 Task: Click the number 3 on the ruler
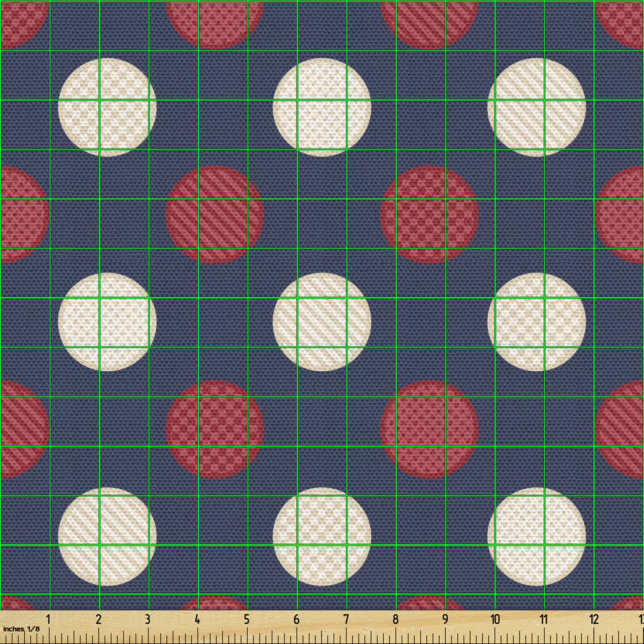148,619
